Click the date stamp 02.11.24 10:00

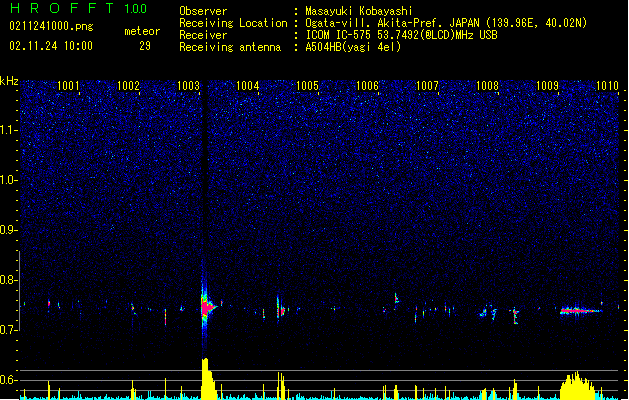click(x=51, y=46)
